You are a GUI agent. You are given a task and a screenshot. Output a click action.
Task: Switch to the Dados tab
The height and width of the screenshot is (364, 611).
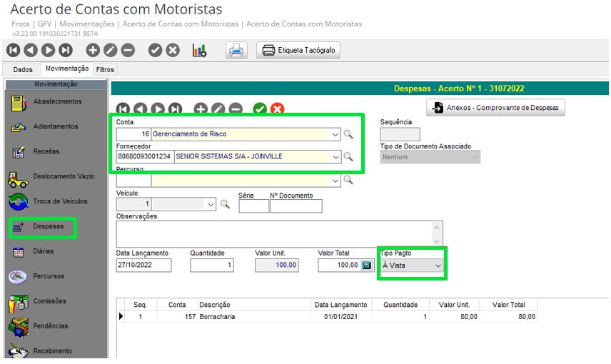click(x=23, y=69)
